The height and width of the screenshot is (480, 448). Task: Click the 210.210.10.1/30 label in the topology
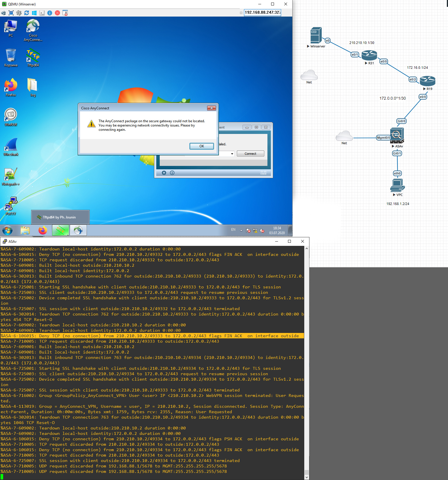(x=362, y=43)
